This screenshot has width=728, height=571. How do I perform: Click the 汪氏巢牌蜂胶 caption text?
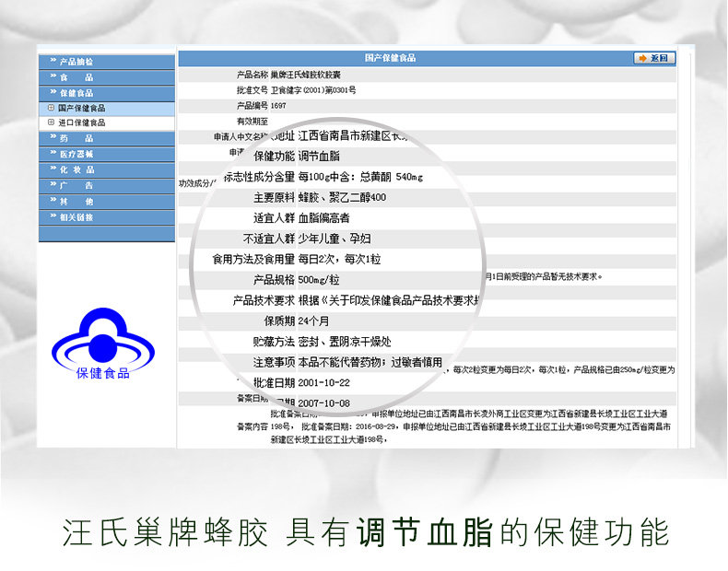pos(165,532)
